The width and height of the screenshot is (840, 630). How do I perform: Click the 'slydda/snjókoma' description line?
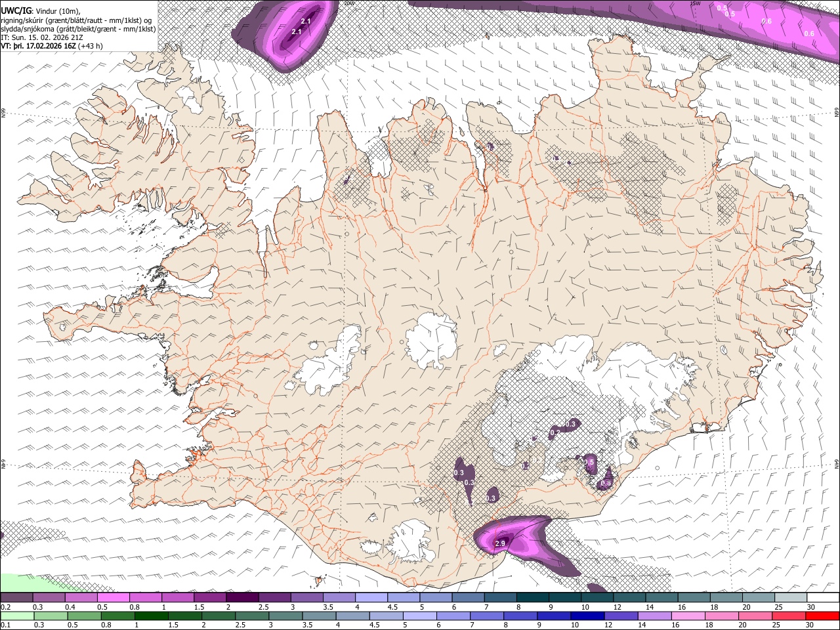coord(79,29)
